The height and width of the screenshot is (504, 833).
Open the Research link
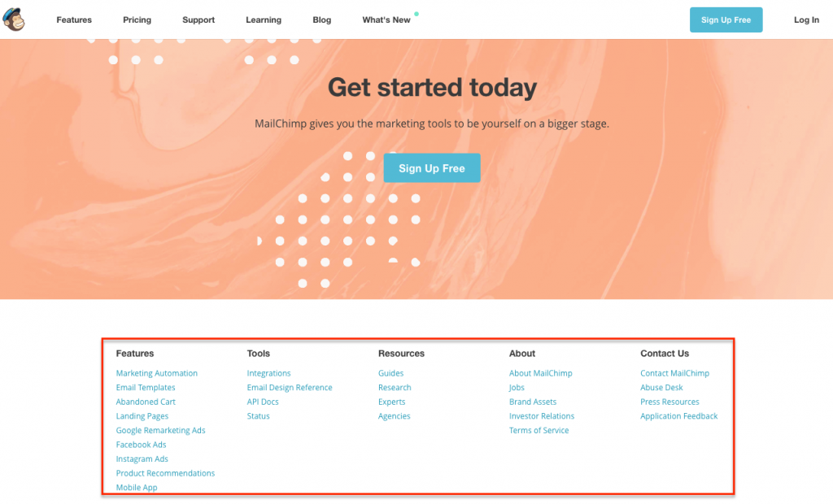pos(395,388)
